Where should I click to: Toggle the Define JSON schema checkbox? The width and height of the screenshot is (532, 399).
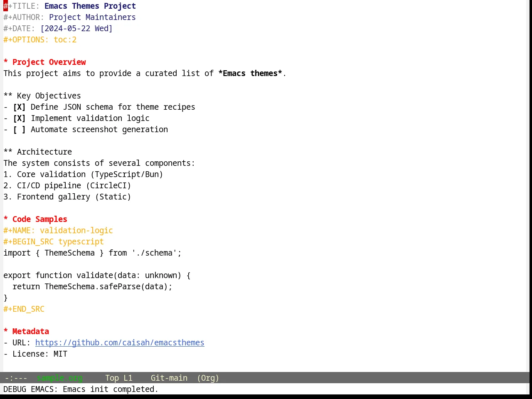[19, 107]
